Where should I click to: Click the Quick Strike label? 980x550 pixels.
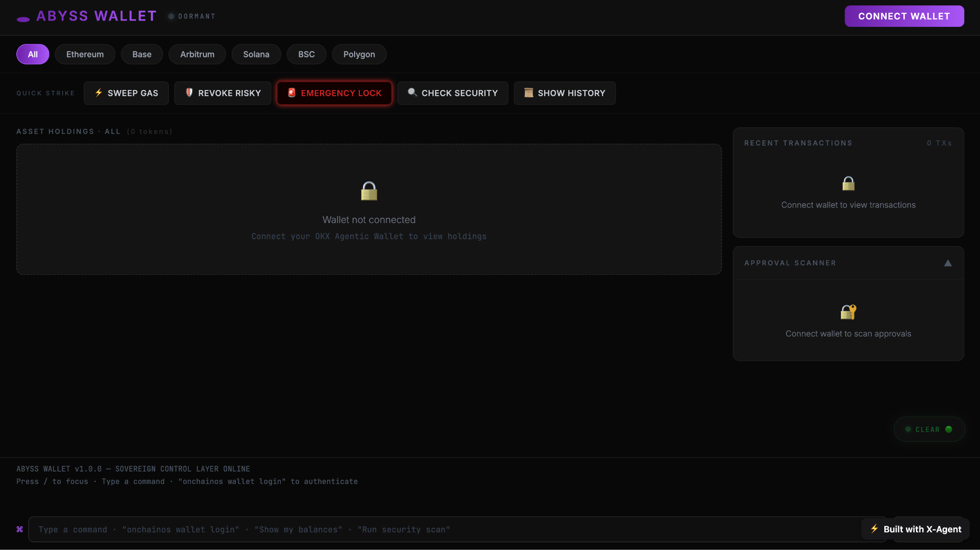point(45,93)
